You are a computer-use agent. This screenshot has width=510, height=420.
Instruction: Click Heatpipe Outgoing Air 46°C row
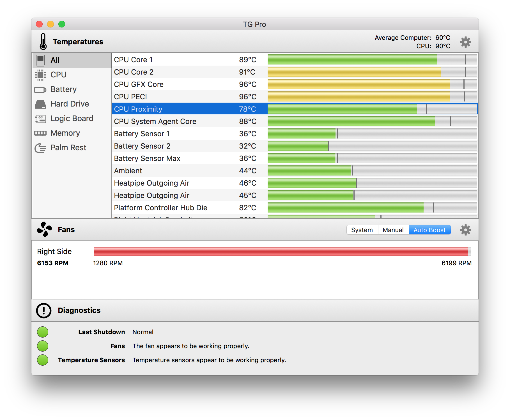(x=295, y=183)
